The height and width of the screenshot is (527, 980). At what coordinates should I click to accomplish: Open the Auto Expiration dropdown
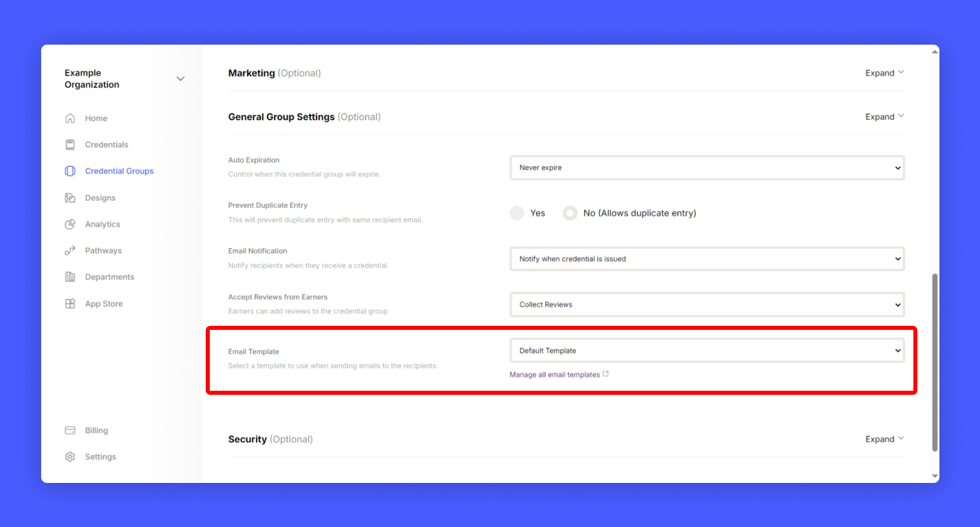coord(706,168)
